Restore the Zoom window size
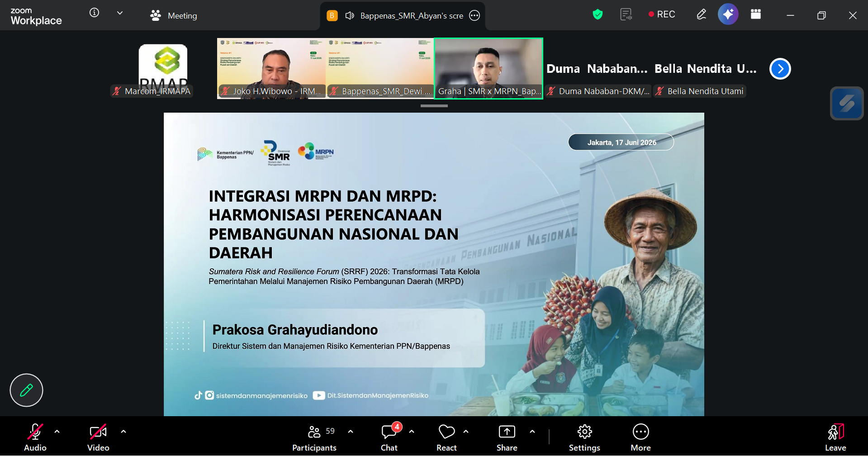Screen dimensions: 868x456 tap(821, 15)
